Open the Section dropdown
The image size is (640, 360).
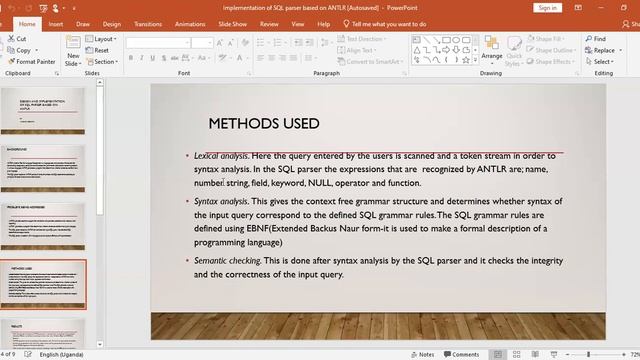coord(102,62)
